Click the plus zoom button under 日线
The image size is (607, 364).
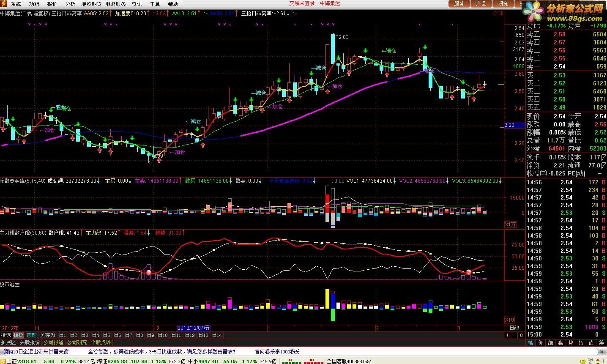[508, 335]
